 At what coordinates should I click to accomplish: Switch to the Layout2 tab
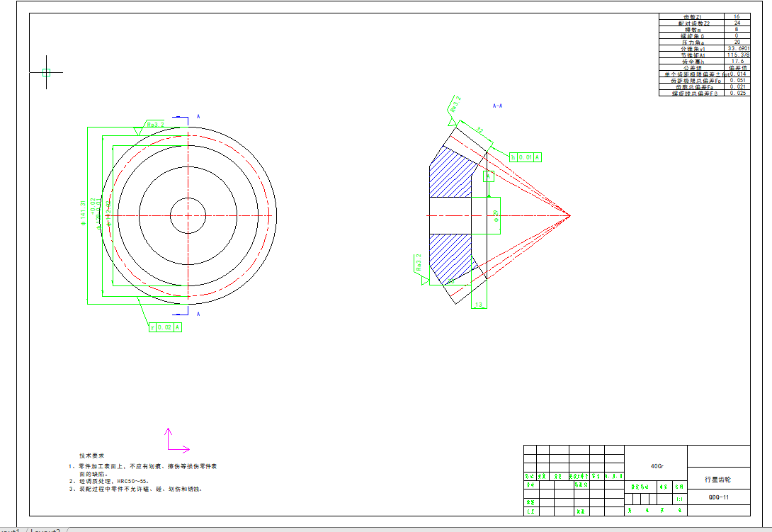click(45, 529)
